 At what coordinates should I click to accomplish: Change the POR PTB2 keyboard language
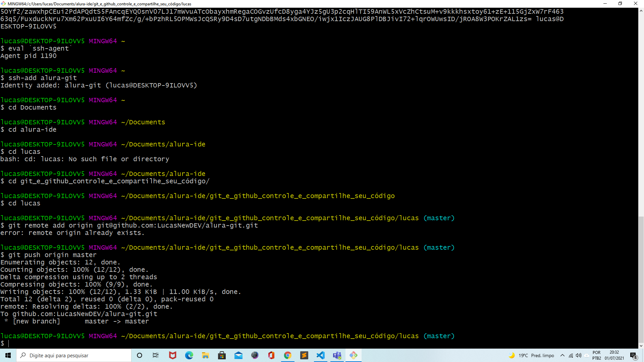[597, 355]
